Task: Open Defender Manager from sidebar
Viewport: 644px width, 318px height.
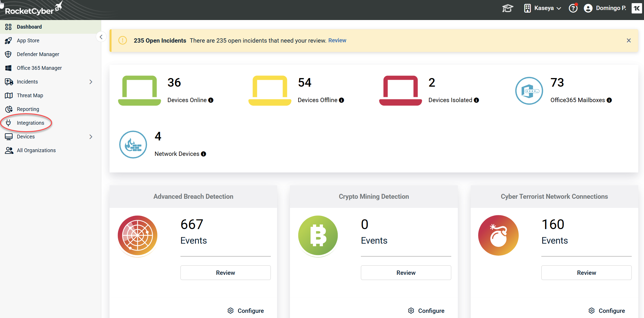Action: (38, 54)
